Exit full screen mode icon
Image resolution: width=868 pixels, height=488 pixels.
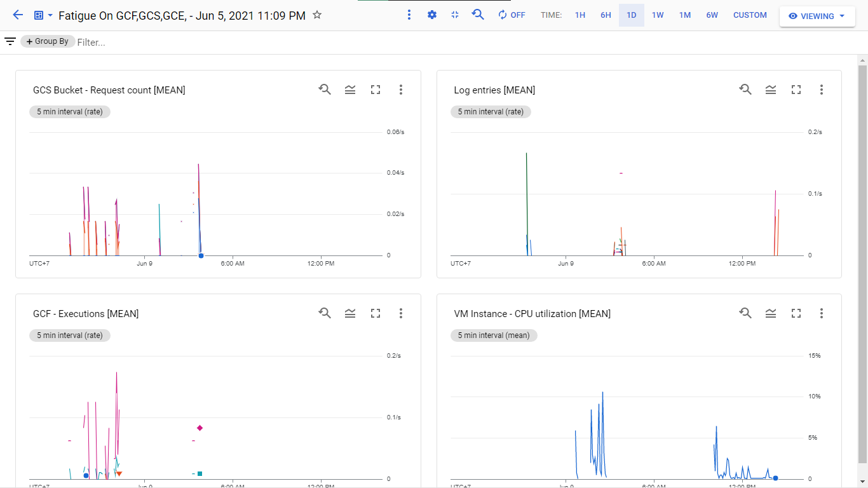455,15
